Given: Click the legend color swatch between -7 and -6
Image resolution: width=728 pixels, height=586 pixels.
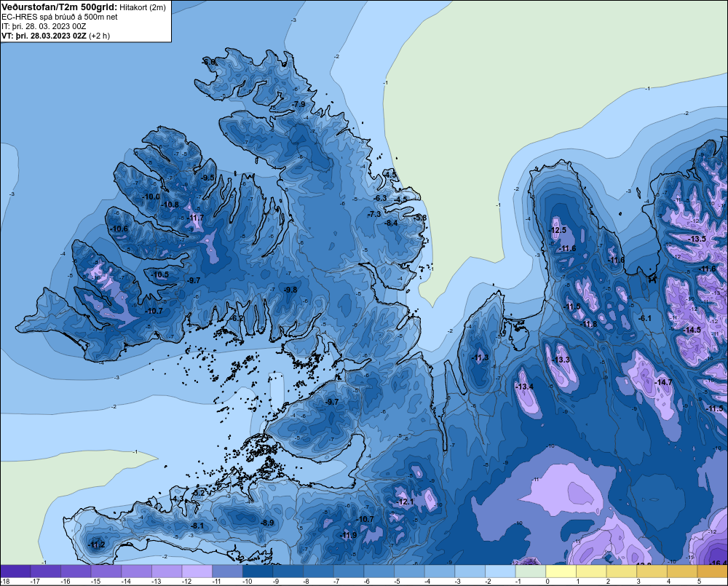Looking at the screenshot, I should [x=349, y=571].
